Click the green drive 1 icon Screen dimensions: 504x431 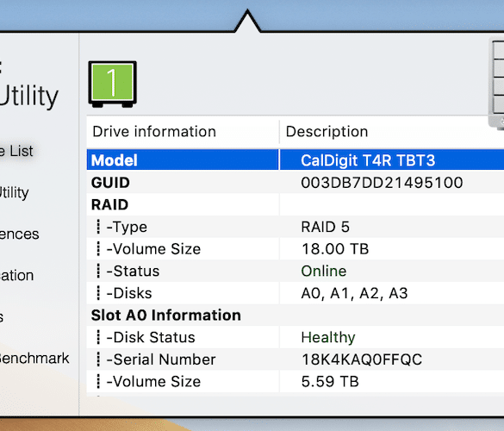(x=113, y=84)
